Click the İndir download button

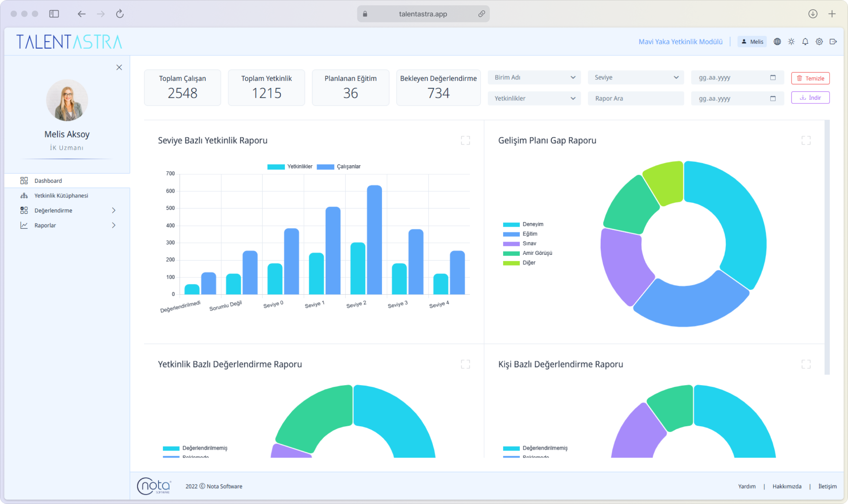click(810, 98)
